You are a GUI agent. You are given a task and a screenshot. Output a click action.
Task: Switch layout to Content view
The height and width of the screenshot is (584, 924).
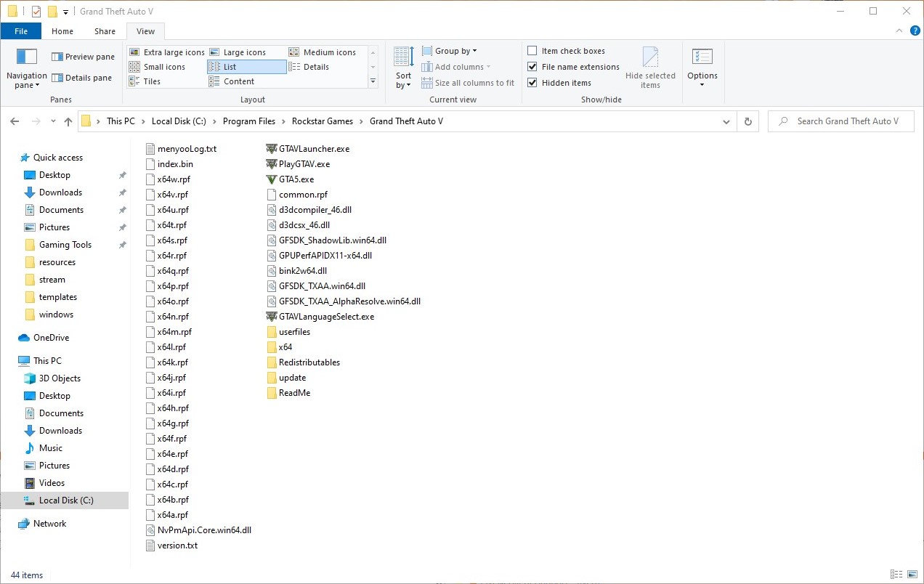tap(232, 81)
